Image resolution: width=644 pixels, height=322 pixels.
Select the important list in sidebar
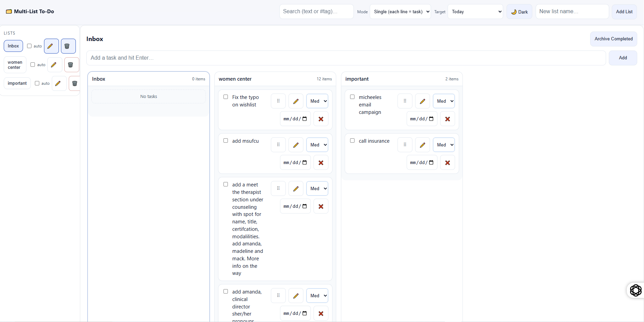[x=17, y=83]
